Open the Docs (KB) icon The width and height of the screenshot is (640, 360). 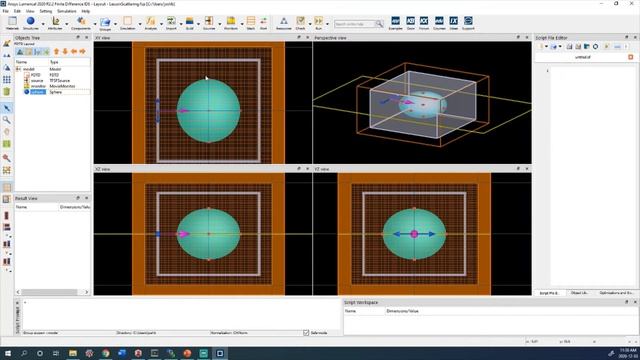click(x=411, y=21)
